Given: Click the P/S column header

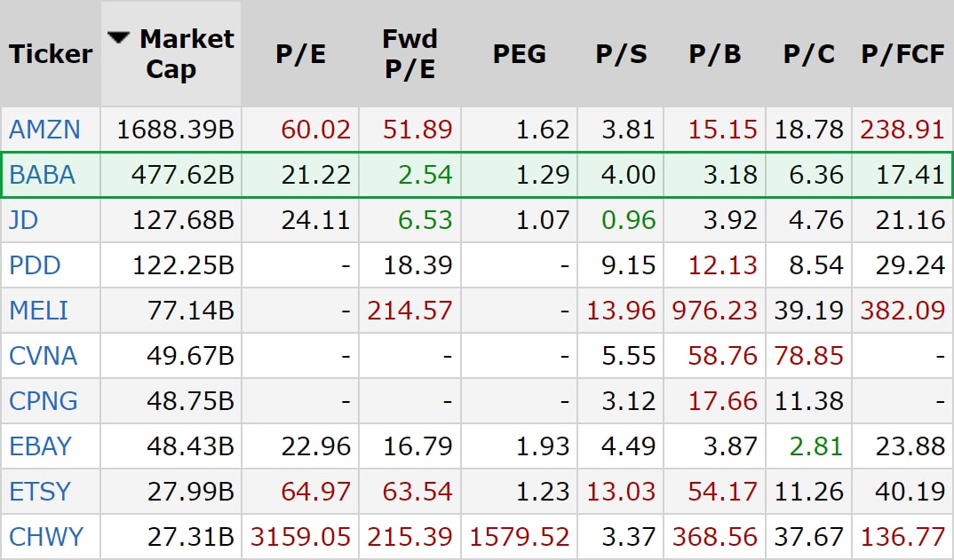Looking at the screenshot, I should click(621, 53).
